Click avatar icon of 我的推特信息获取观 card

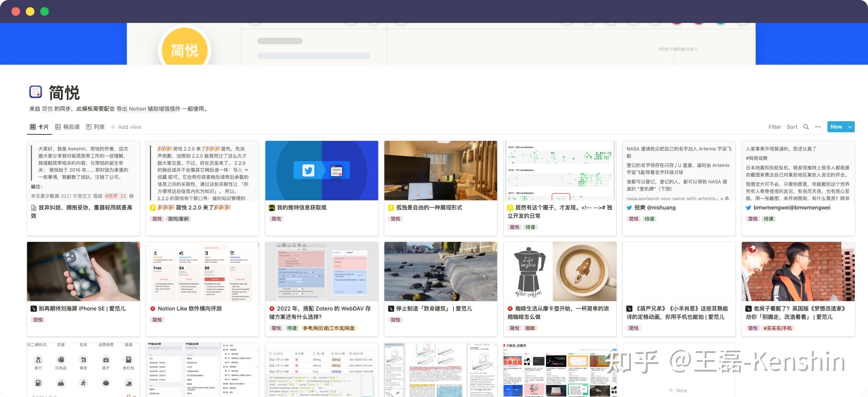click(272, 208)
